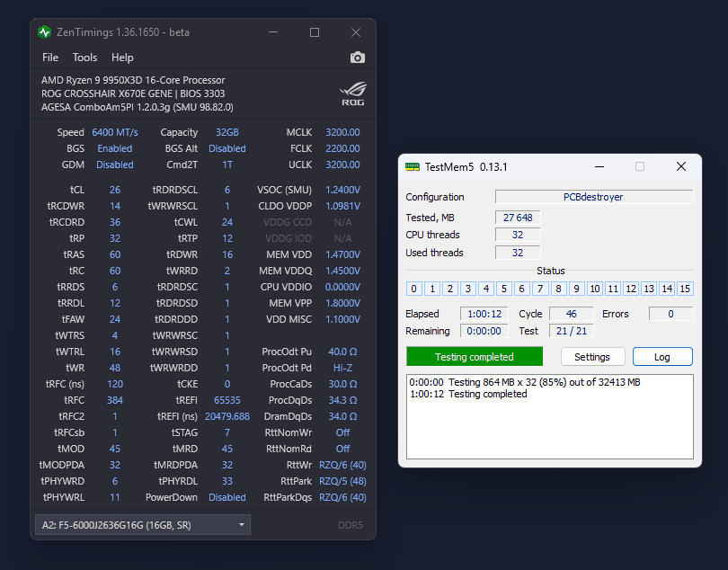Select status thread box 3
This screenshot has height=570, width=728.
click(468, 289)
